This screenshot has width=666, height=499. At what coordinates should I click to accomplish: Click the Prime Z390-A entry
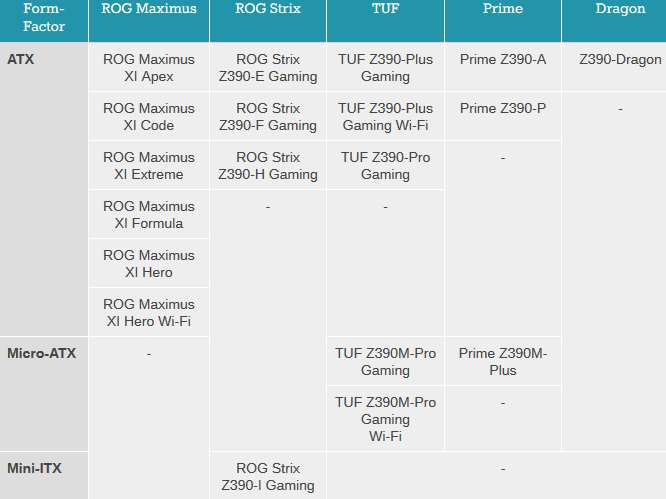click(x=503, y=59)
